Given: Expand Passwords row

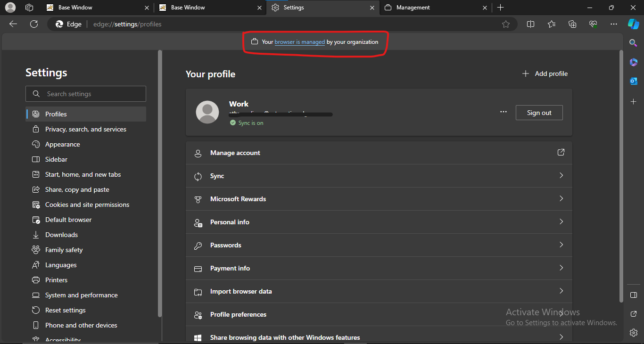Looking at the screenshot, I should (x=379, y=245).
